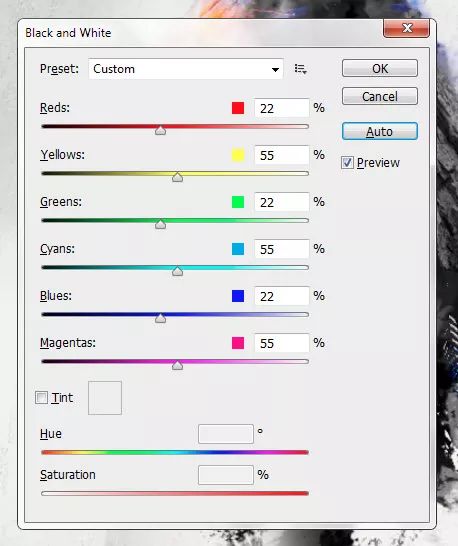Viewport: 458px width, 546px height.
Task: Click the green swatch next to Greens
Action: point(238,202)
